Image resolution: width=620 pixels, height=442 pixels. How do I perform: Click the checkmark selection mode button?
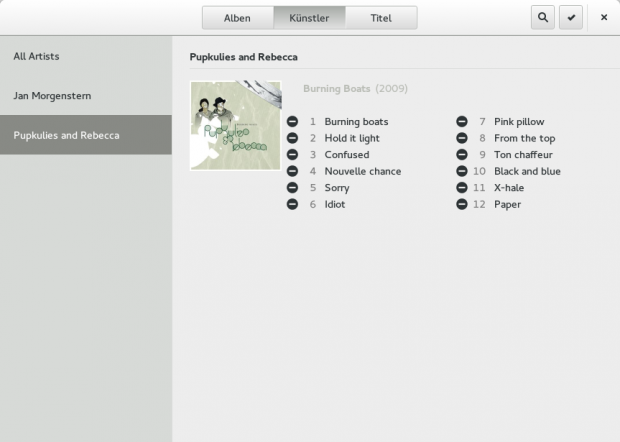[571, 17]
